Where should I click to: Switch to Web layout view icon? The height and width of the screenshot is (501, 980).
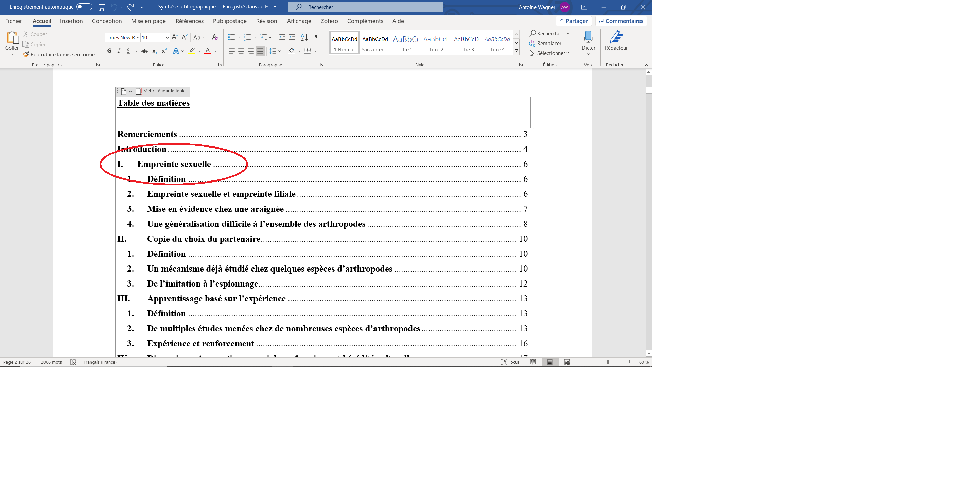coord(567,362)
